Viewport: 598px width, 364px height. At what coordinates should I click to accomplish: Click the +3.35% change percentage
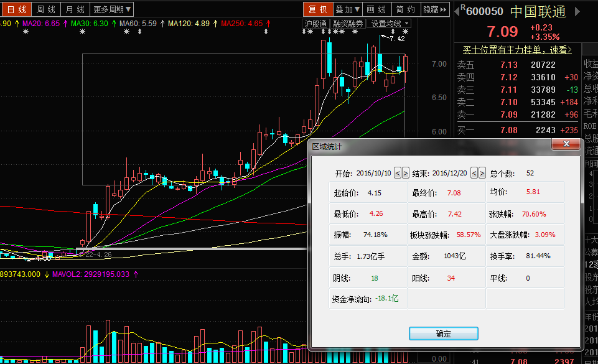[x=544, y=37]
